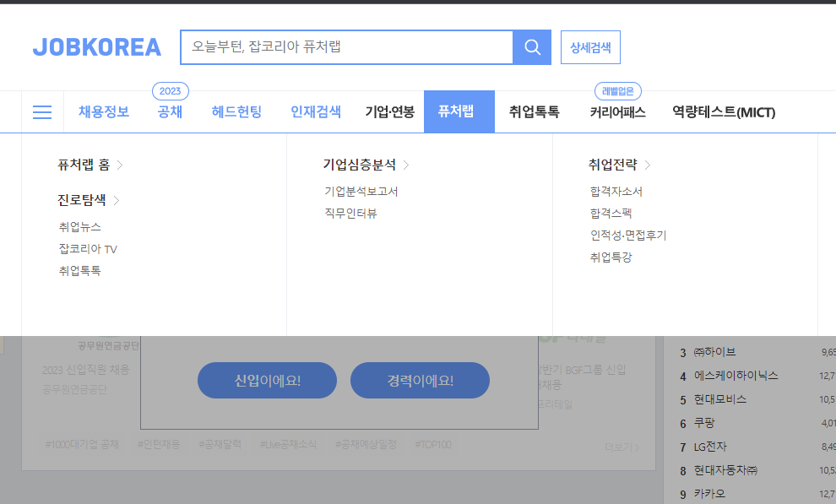This screenshot has width=836, height=504.
Task: Click the 경력이에요! button
Action: coord(420,380)
